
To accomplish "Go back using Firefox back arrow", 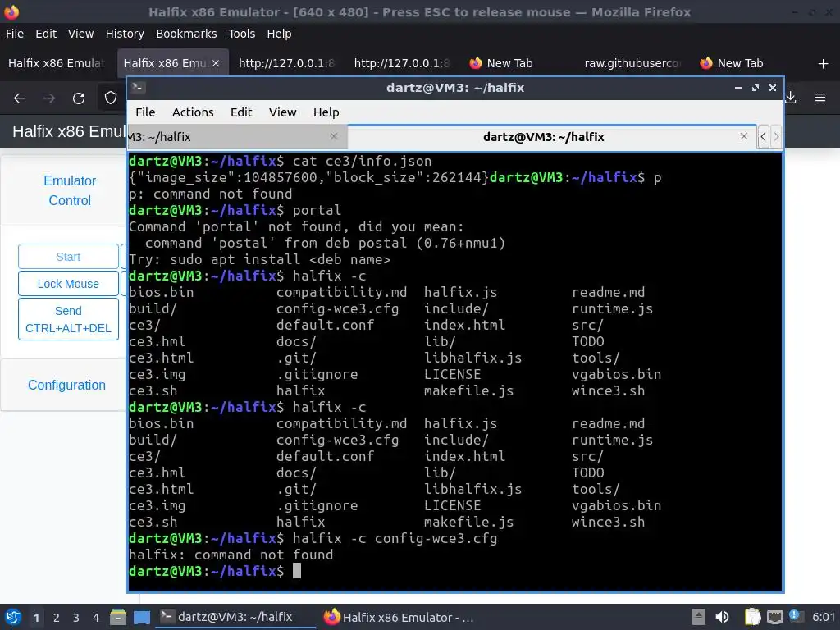I will pyautogui.click(x=20, y=98).
